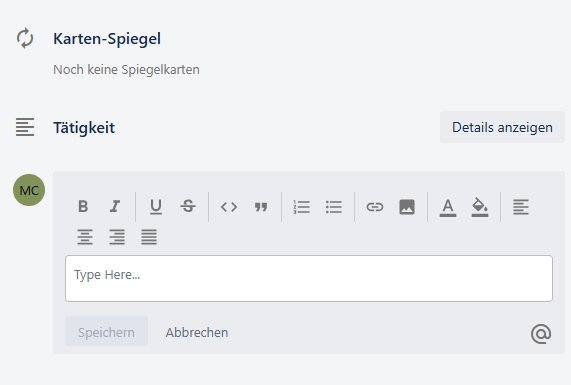Click the Noch keine Spiegelkarten text
This screenshot has height=385, width=571.
pyautogui.click(x=126, y=70)
